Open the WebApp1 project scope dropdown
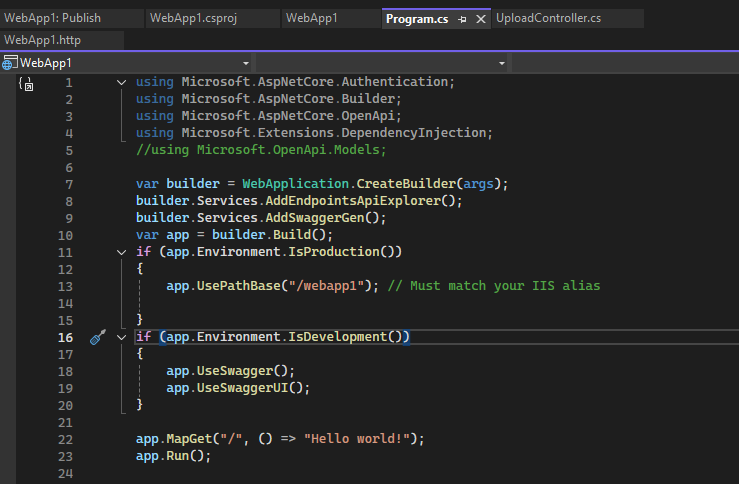Viewport: 739px width, 484px height. tap(126, 63)
